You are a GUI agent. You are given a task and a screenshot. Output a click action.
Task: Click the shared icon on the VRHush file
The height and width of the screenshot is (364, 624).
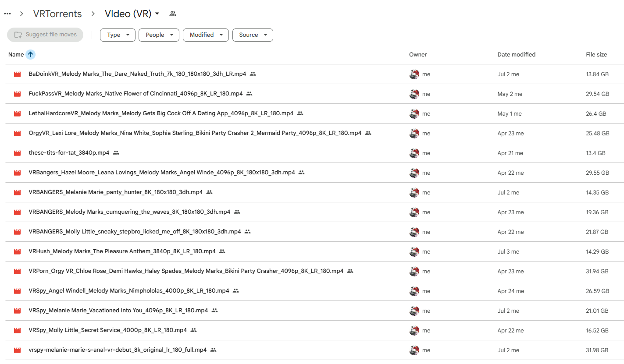[222, 251]
